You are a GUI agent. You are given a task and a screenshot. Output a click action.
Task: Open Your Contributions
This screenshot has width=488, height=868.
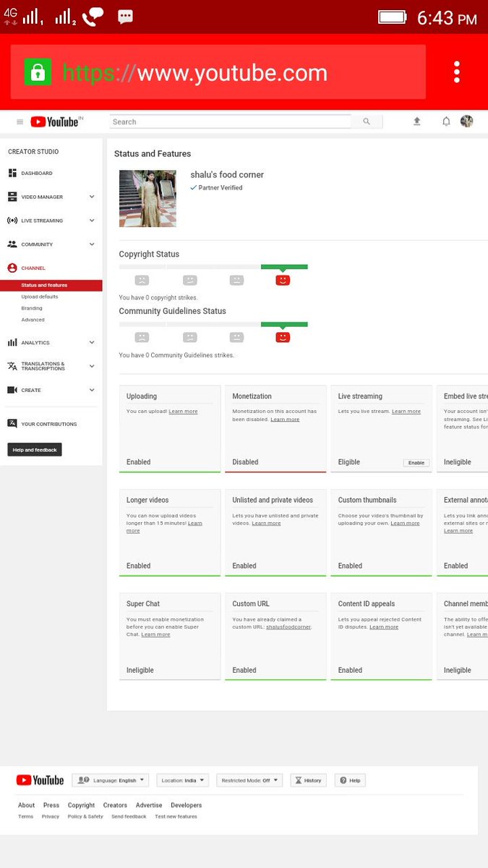pyautogui.click(x=51, y=424)
